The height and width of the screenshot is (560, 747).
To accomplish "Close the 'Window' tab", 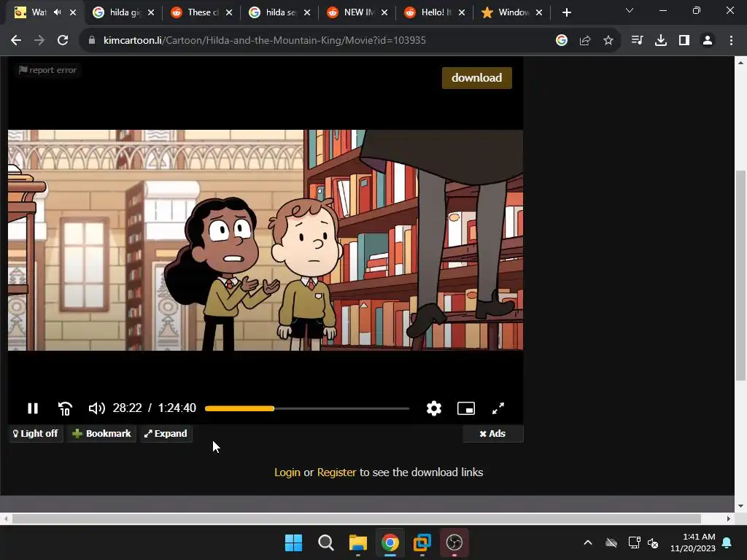I will (539, 12).
